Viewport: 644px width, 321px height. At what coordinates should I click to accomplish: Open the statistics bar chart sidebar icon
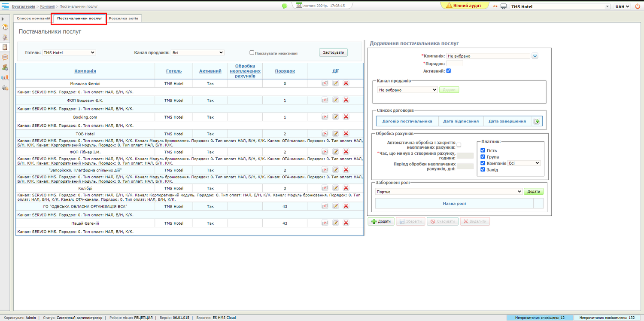coord(5,78)
